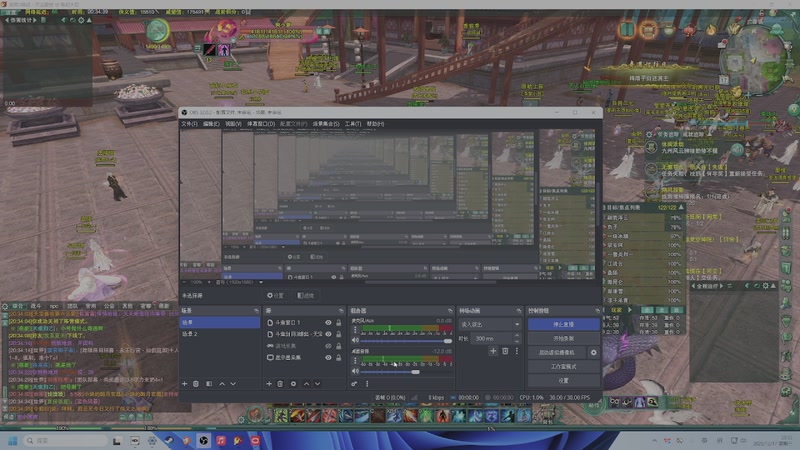The width and height of the screenshot is (800, 450).
Task: Open settings button in Controls panel
Action: 563,381
